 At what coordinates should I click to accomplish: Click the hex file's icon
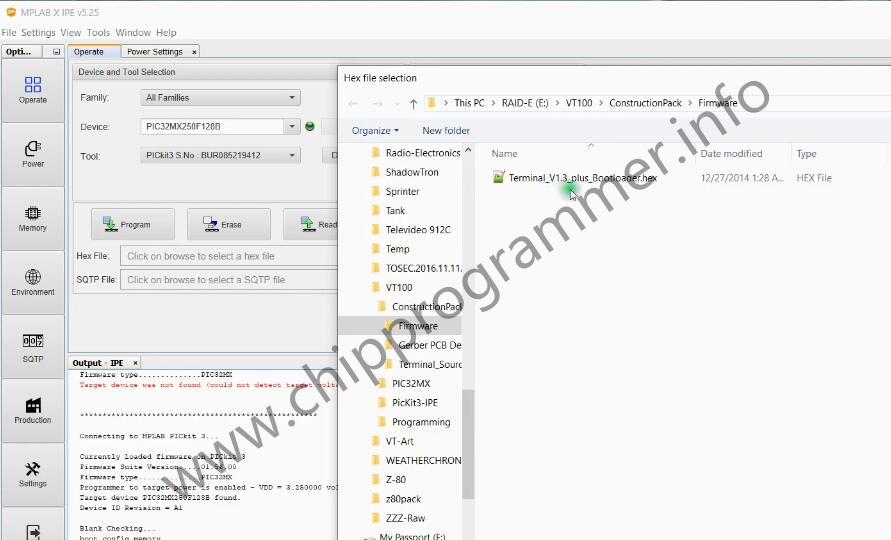pos(498,177)
